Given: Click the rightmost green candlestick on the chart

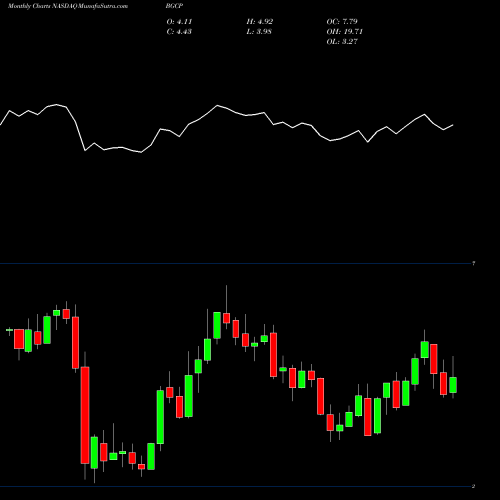Looking at the screenshot, I should click(453, 385).
